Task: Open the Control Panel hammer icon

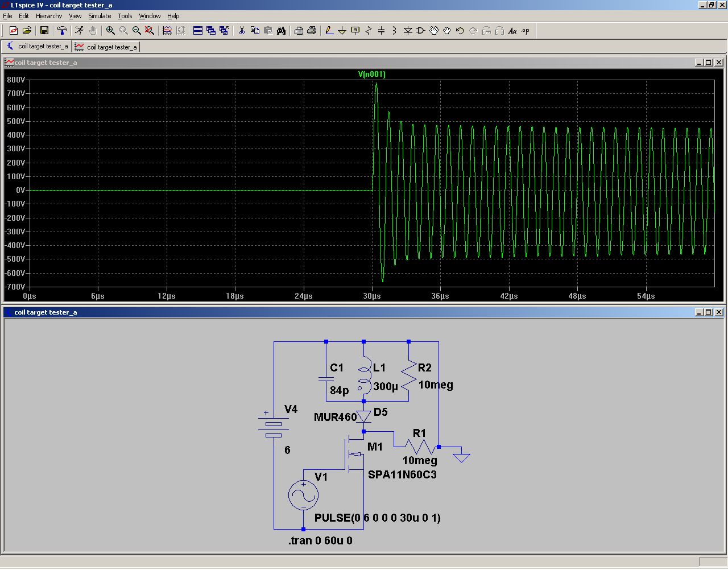Action: coord(62,31)
